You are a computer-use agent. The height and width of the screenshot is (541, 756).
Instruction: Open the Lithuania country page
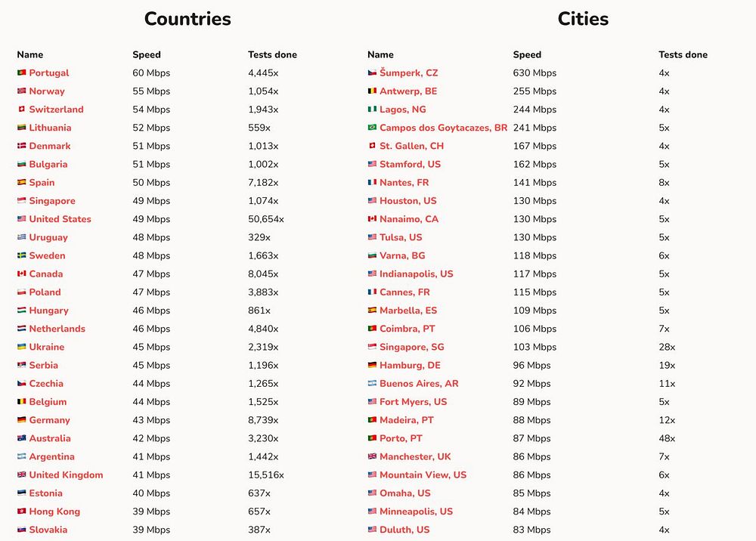pos(50,128)
